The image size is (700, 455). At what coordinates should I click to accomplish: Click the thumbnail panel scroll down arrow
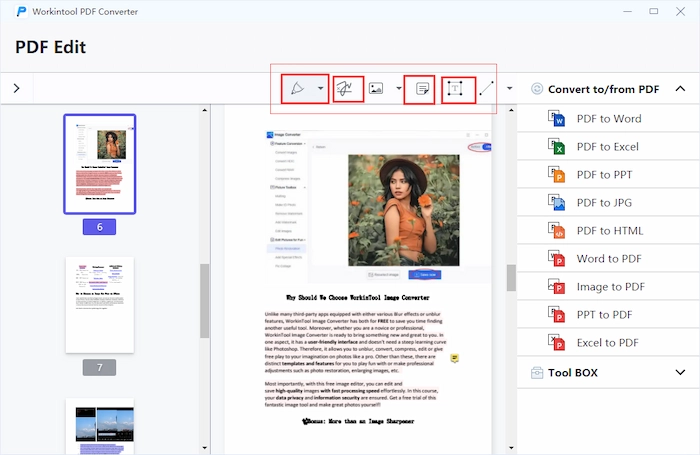[204, 448]
